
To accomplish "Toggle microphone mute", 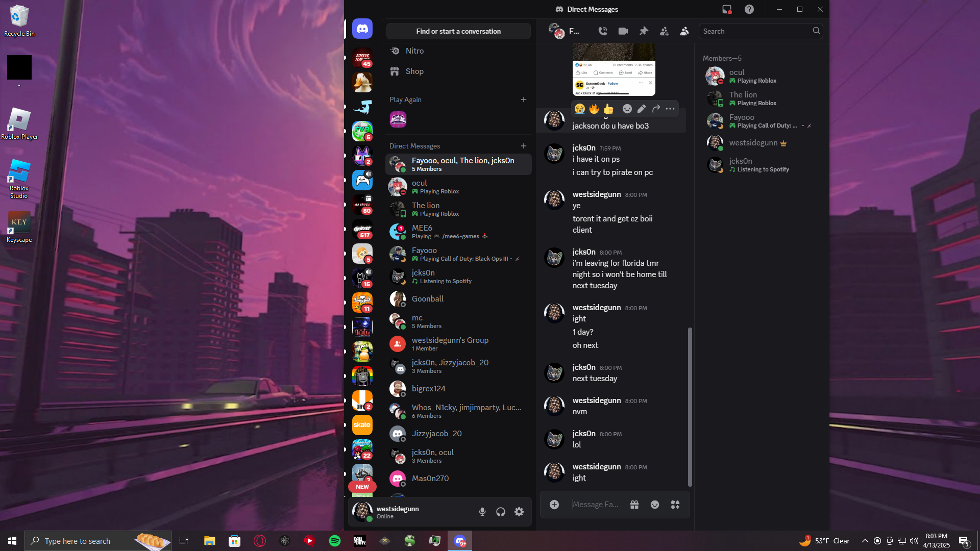I will coord(482,512).
